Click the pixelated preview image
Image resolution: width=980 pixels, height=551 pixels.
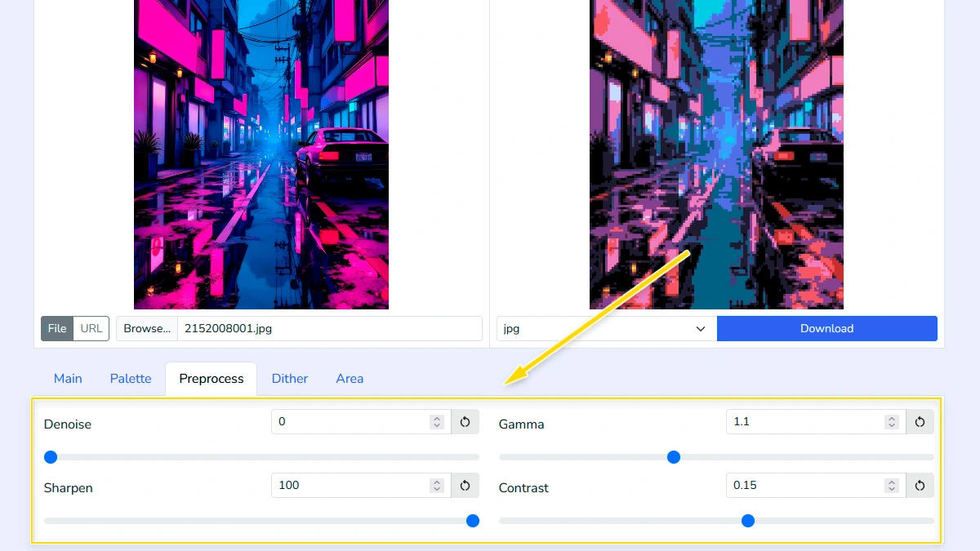716,155
